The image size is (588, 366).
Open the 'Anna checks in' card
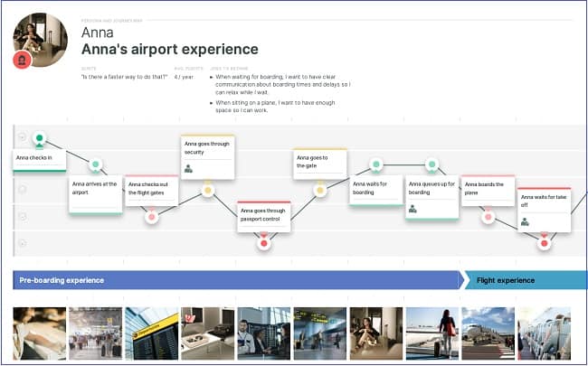pos(40,161)
